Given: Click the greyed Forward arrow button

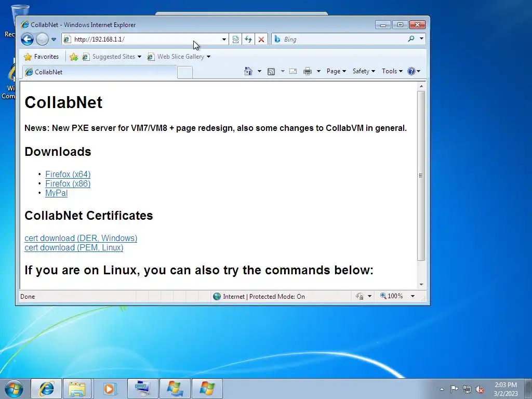Looking at the screenshot, I should [x=42, y=39].
